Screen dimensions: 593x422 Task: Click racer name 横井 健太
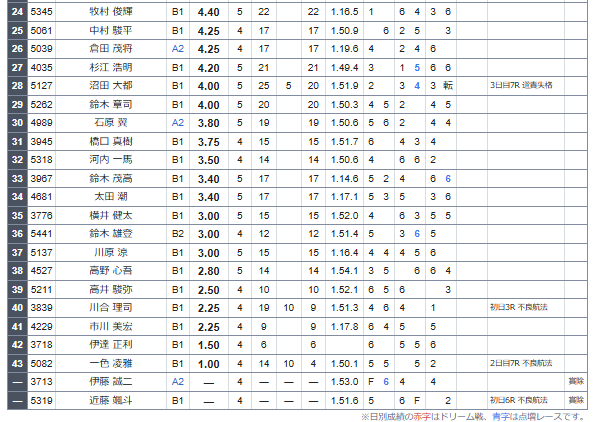pyautogui.click(x=111, y=216)
